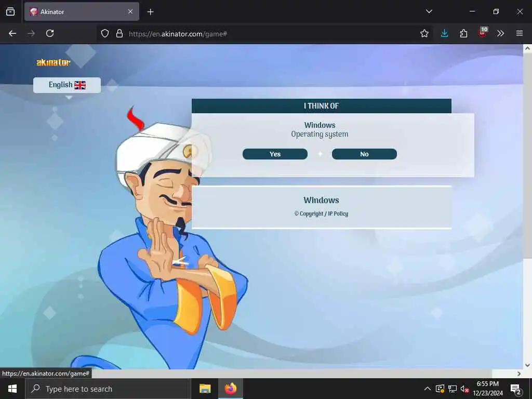Open the English language selector
The height and width of the screenshot is (399, 532).
click(67, 85)
